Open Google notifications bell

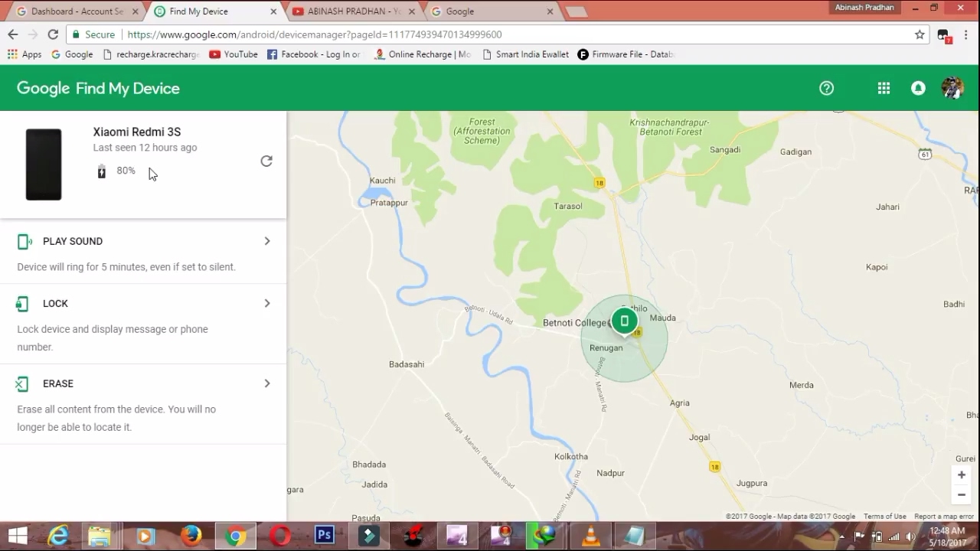tap(918, 88)
